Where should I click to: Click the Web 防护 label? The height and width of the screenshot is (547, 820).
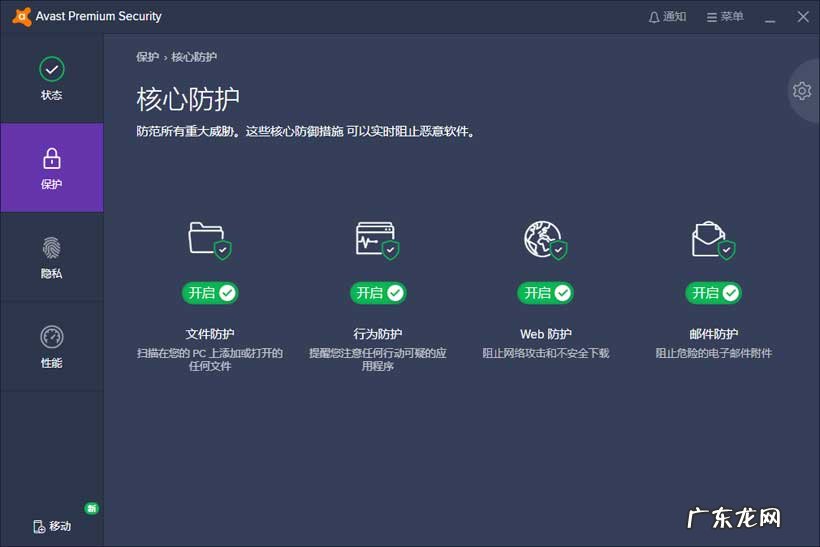tap(545, 334)
